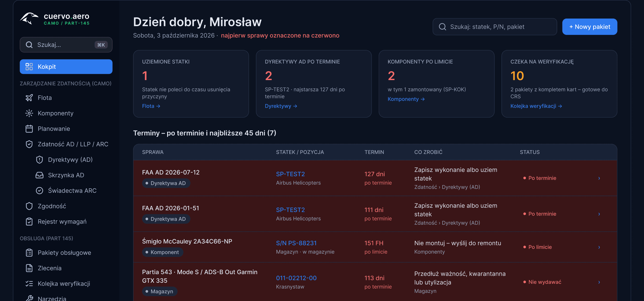
Task: Click the Planowanie calendar icon
Action: (x=29, y=129)
